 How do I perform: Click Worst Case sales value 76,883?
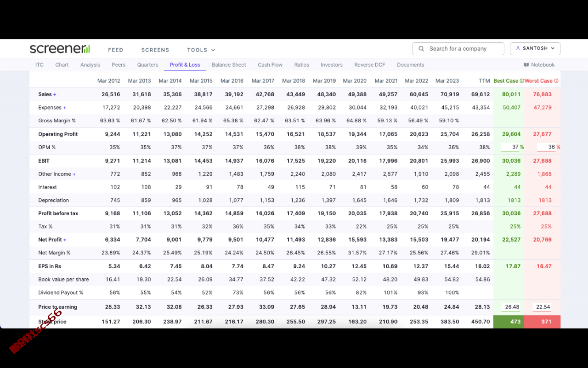click(x=542, y=94)
